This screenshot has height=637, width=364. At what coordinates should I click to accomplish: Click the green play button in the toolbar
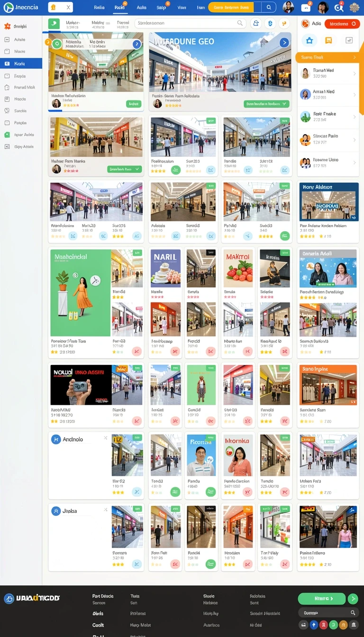point(54,23)
